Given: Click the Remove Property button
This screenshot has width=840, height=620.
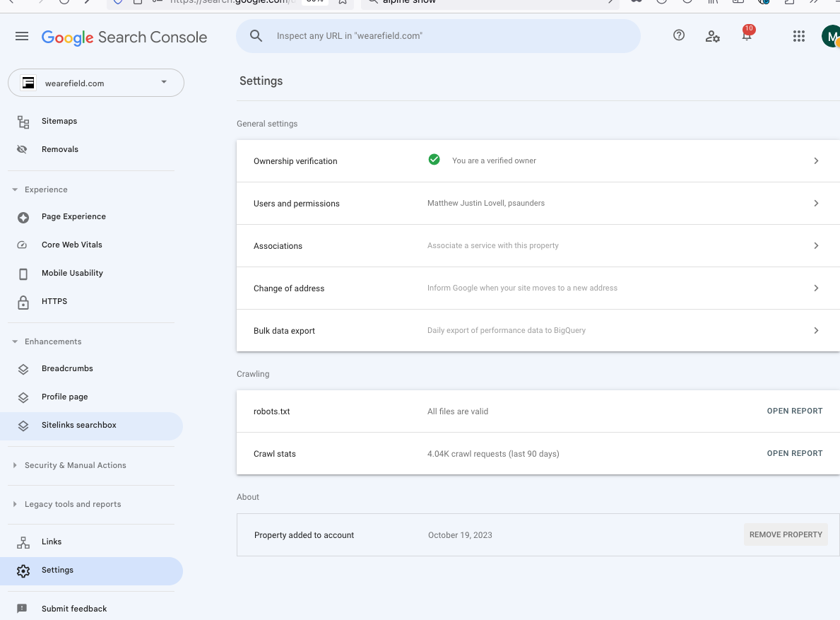Looking at the screenshot, I should coord(786,534).
